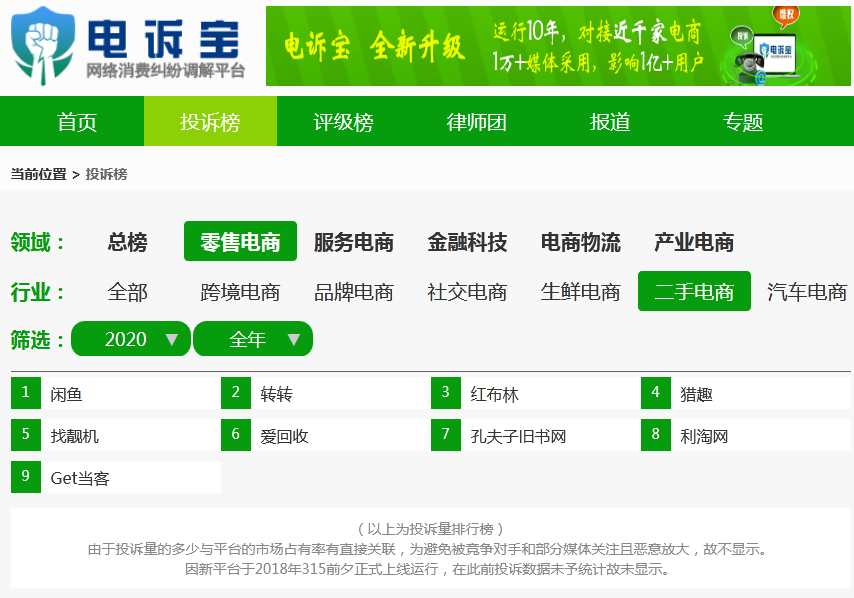Open the 律师团 nav tab

[477, 121]
